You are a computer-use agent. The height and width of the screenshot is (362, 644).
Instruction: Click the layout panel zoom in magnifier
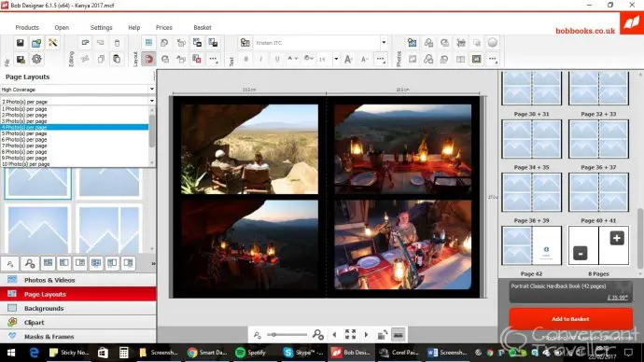tap(30, 263)
